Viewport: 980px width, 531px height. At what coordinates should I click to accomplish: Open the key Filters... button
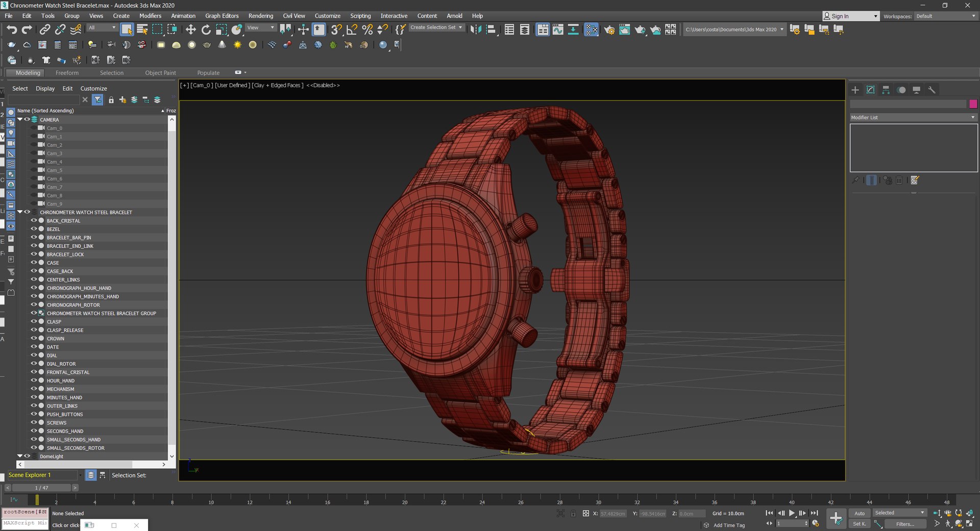[x=905, y=524]
